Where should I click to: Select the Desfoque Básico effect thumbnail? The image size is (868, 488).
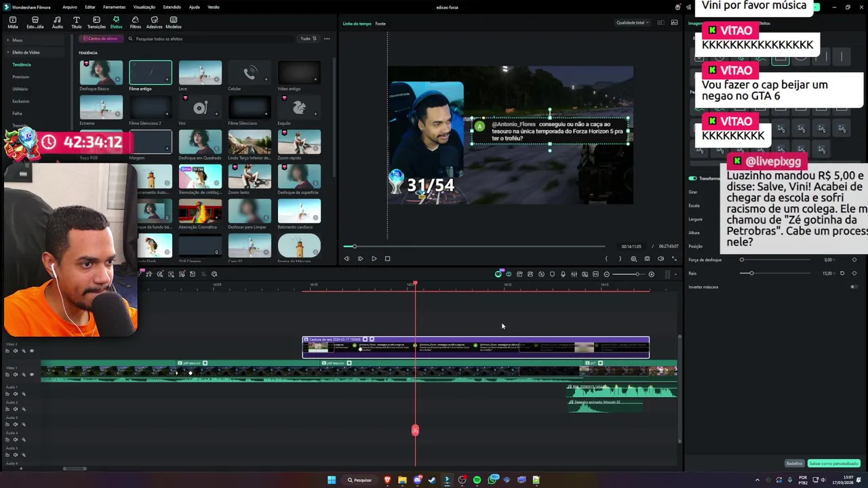[x=101, y=73]
